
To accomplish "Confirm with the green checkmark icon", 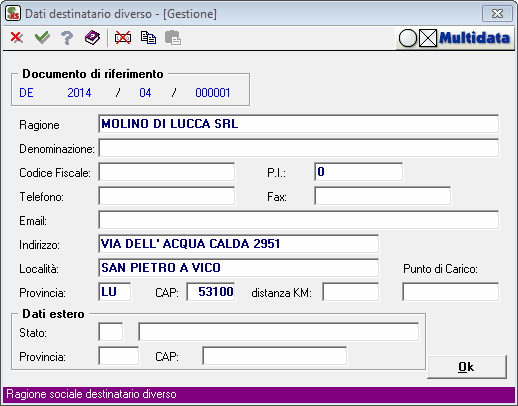I will pos(42,38).
